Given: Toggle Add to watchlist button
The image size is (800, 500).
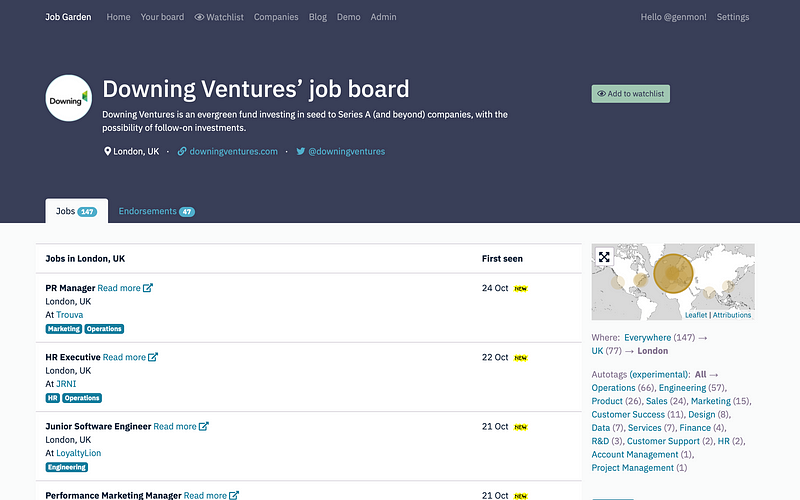Looking at the screenshot, I should pyautogui.click(x=631, y=94).
